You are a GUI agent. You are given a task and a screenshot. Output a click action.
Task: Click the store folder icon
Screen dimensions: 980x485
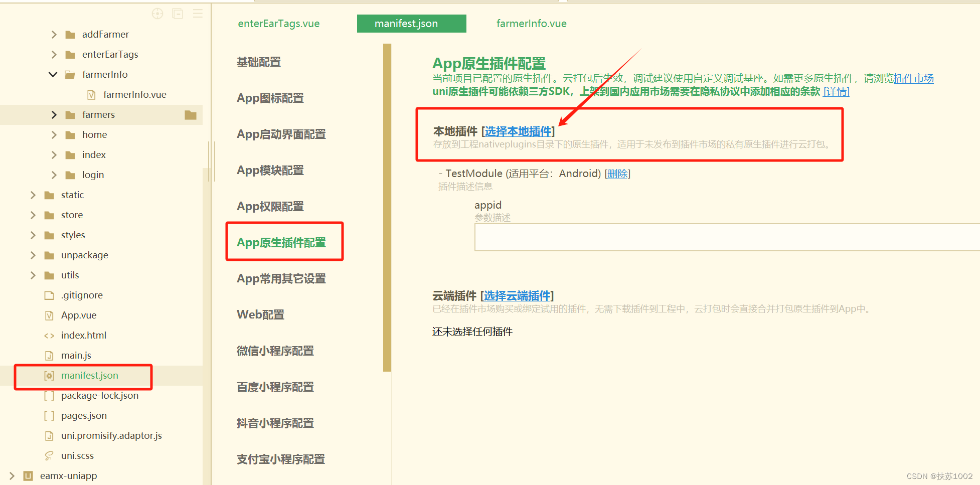coord(49,215)
